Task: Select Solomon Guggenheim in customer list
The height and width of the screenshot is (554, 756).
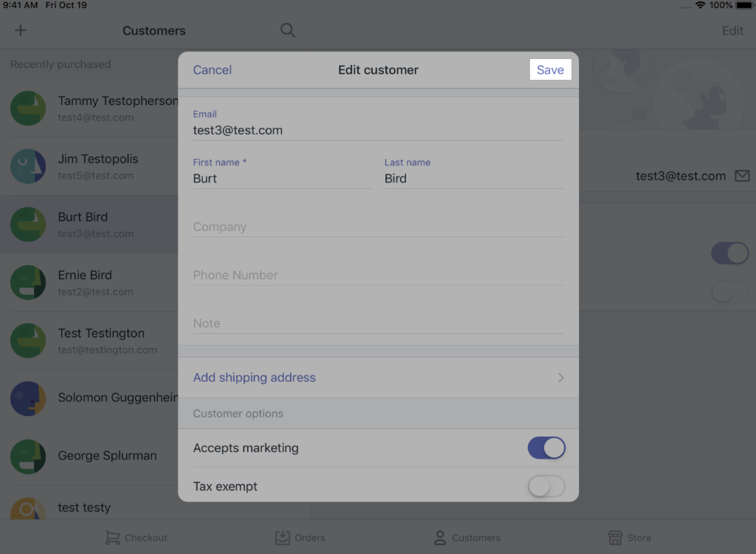Action: pyautogui.click(x=118, y=397)
